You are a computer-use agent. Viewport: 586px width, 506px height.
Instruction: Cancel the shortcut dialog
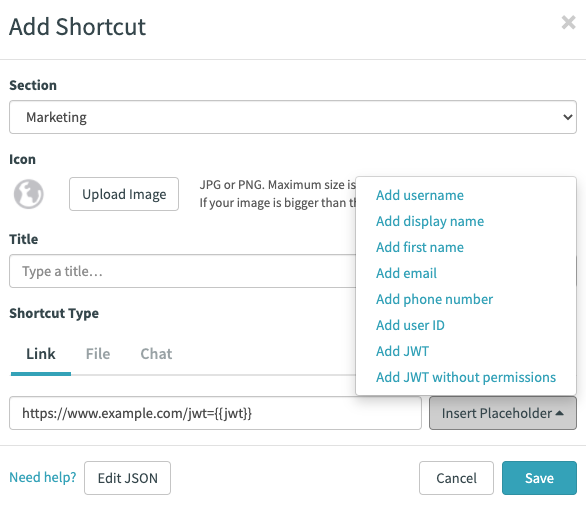click(456, 478)
